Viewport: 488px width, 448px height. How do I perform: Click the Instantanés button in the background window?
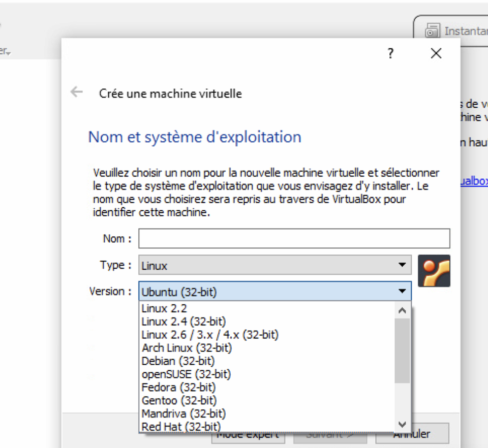pos(451,31)
